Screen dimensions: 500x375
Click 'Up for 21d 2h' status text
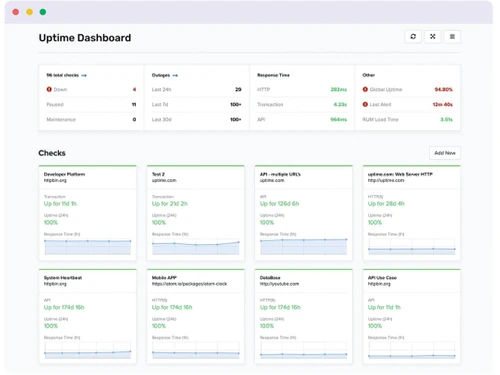(x=170, y=204)
